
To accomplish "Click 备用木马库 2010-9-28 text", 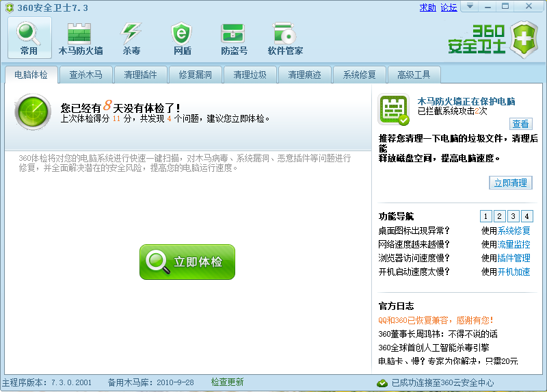I will 150,382.
